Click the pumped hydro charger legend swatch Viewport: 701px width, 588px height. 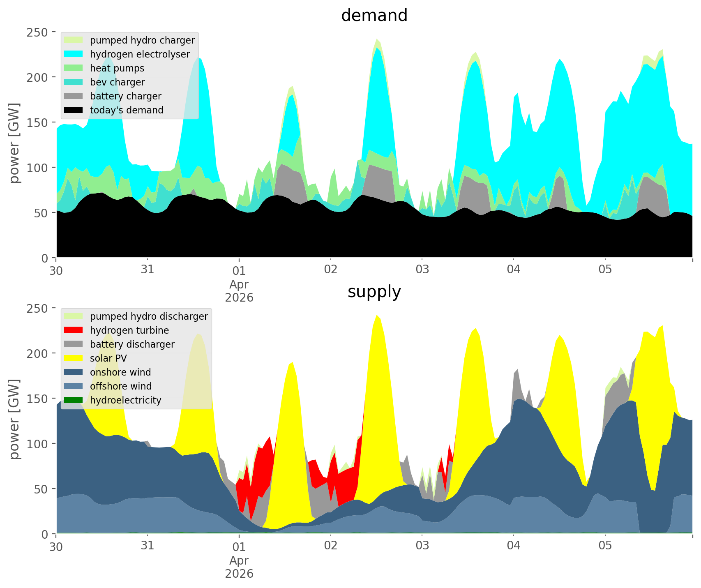74,40
